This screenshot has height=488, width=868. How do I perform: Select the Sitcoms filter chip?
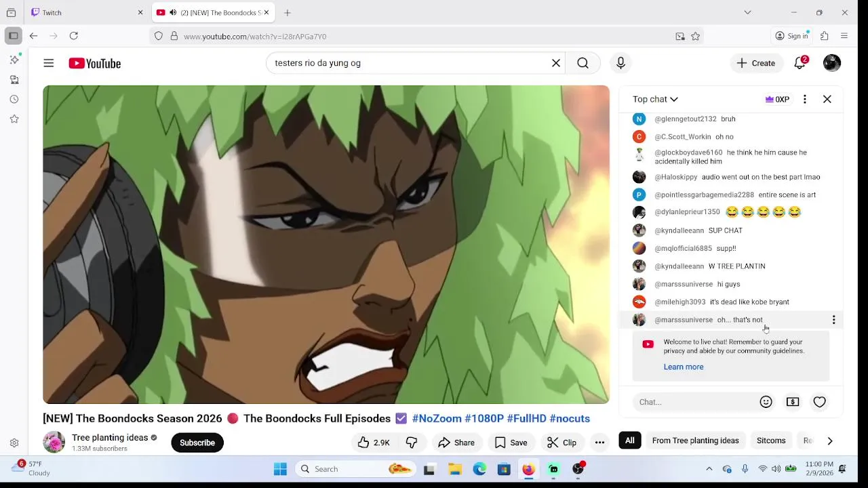point(771,441)
